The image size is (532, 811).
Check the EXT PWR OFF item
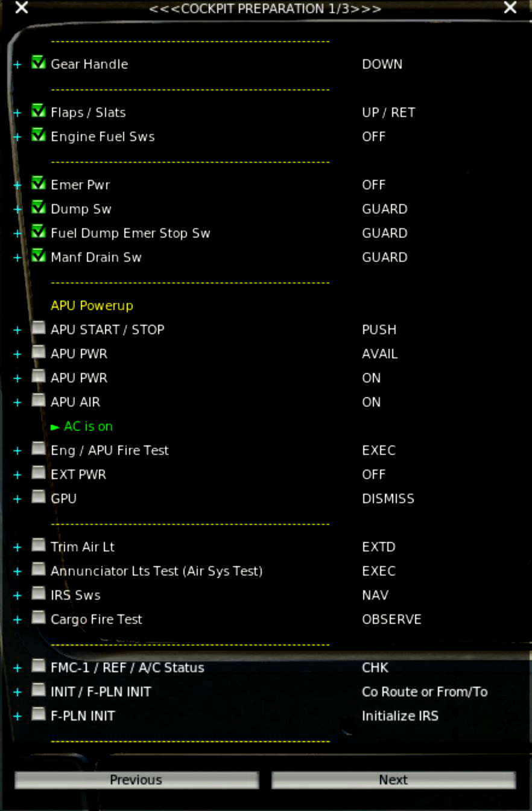pyautogui.click(x=38, y=474)
